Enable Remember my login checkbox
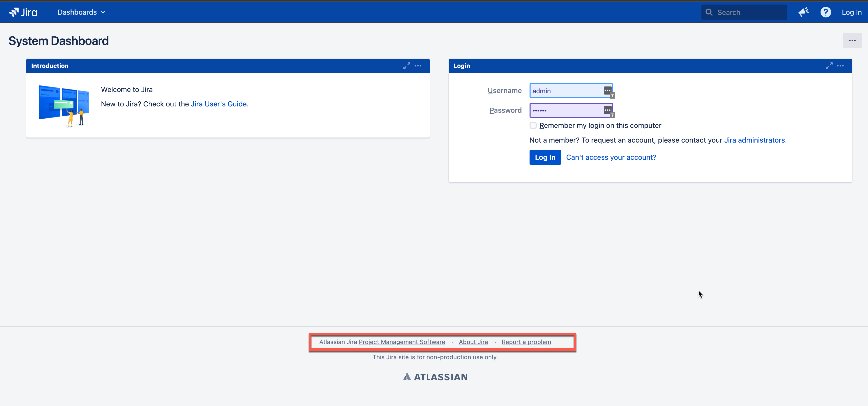The image size is (868, 406). click(x=533, y=125)
